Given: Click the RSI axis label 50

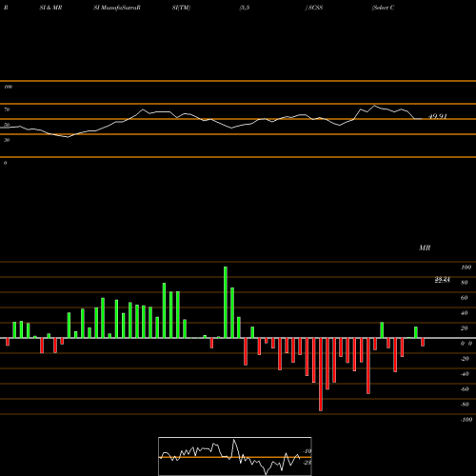Looking at the screenshot, I should pyautogui.click(x=7, y=125).
